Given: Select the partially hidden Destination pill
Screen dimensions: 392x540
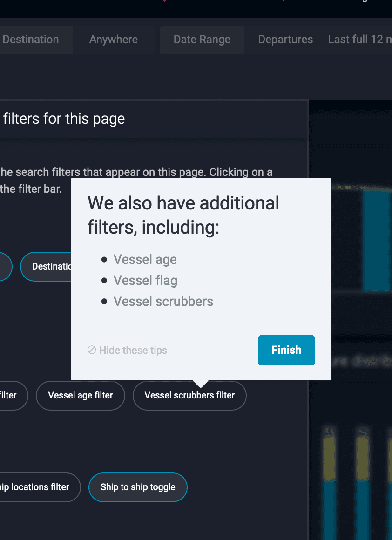Looking at the screenshot, I should [x=46, y=267].
